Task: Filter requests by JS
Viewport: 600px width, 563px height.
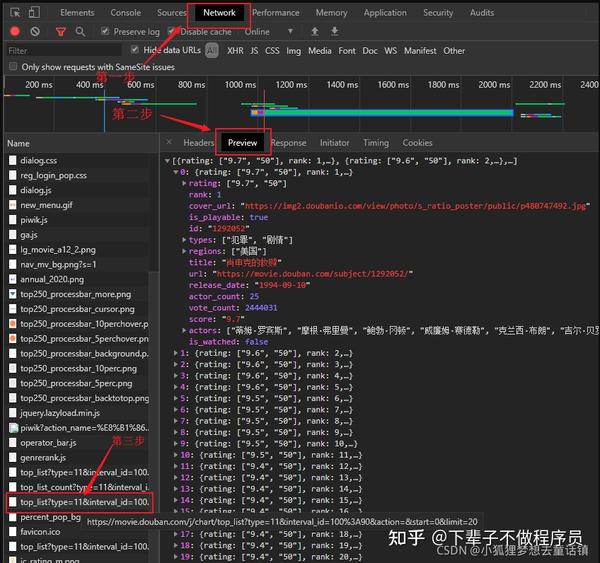Action: click(254, 51)
